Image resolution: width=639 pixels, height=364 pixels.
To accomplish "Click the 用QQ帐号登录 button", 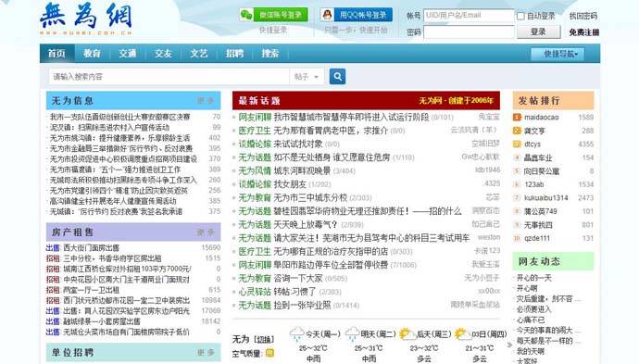I will (357, 15).
